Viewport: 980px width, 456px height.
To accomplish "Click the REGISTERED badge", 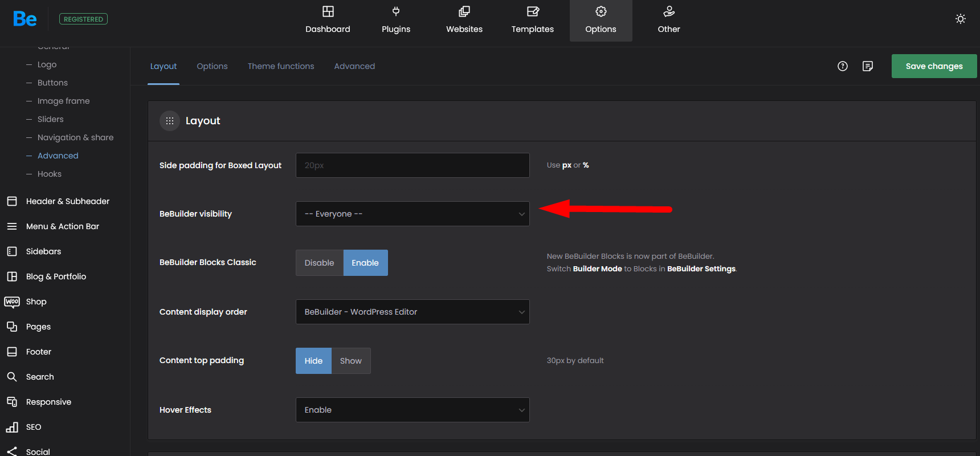I will 83,19.
